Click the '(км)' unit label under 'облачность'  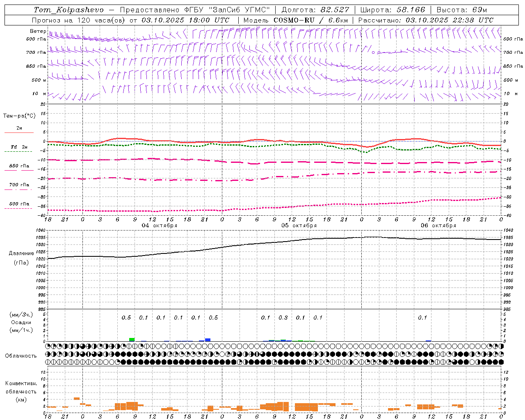pos(21,399)
